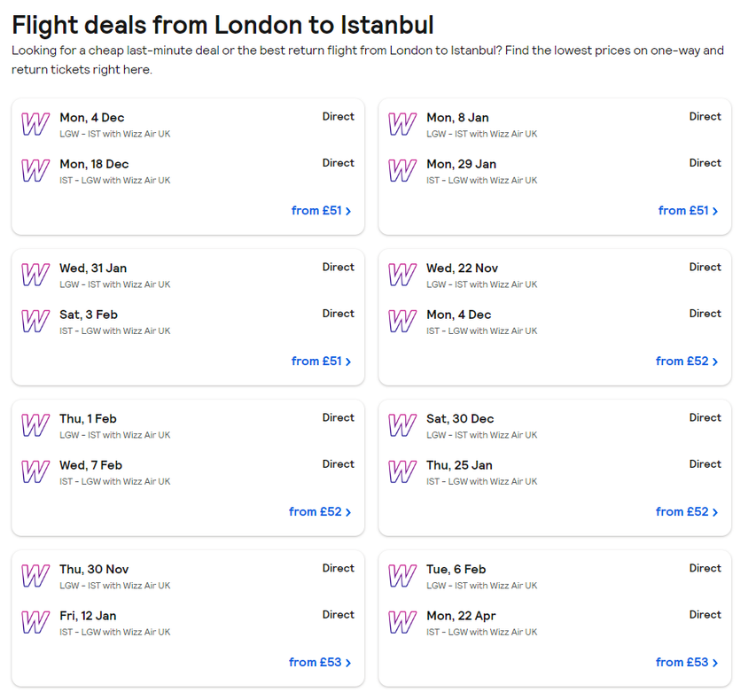Open the £52 deal for 30 Dec–25 Jan
The image size is (756, 700).
tap(687, 511)
